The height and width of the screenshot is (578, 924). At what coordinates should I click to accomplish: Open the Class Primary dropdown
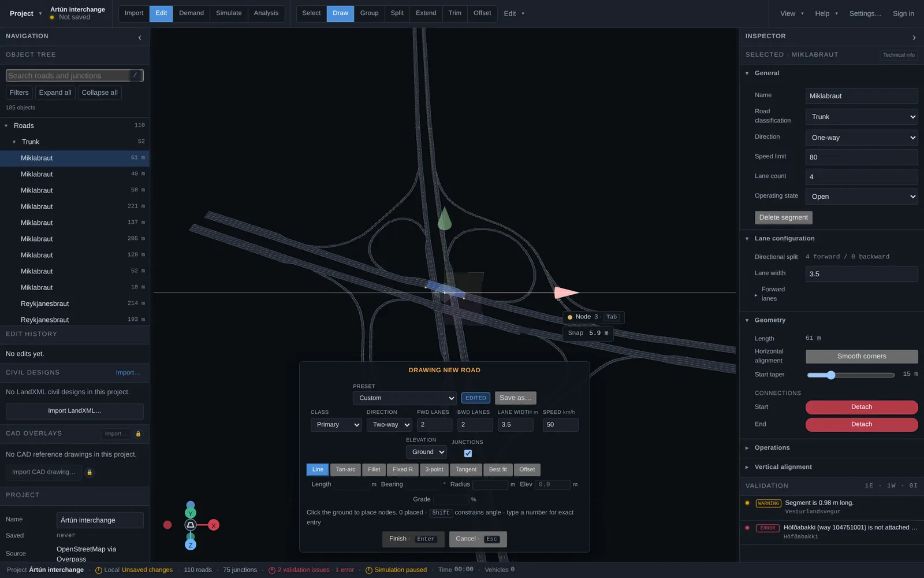336,425
